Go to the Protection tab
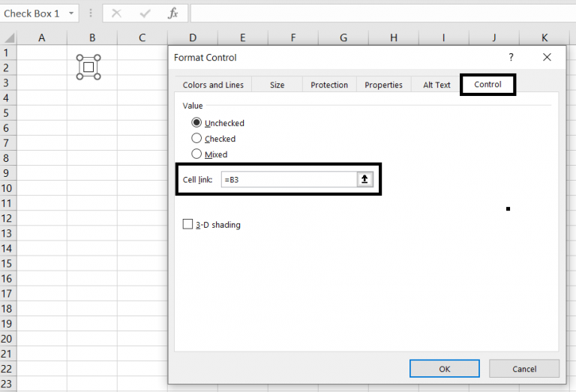Viewport: 576px width, 392px height. pyautogui.click(x=329, y=85)
